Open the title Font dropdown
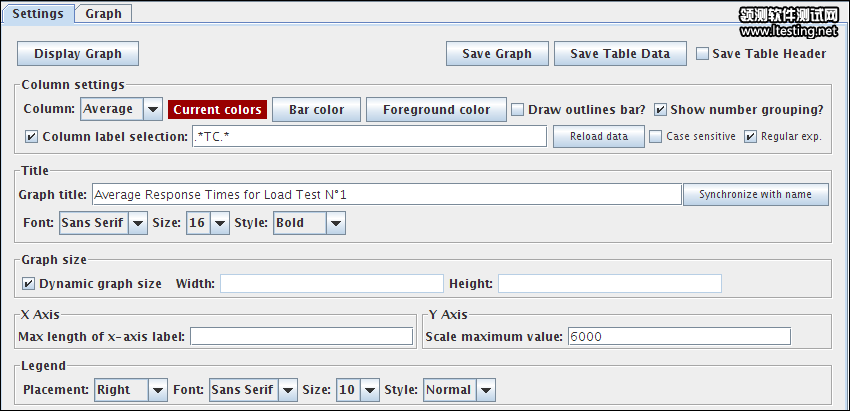The height and width of the screenshot is (411, 850). [x=102, y=223]
